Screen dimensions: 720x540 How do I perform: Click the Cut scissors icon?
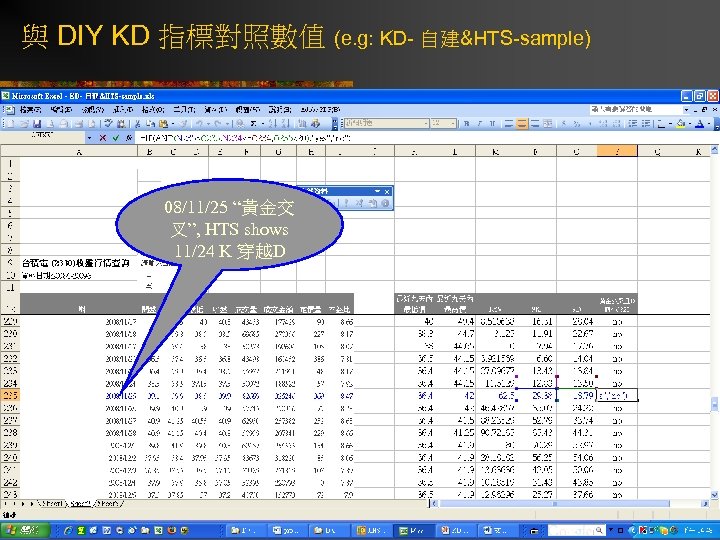(137, 124)
